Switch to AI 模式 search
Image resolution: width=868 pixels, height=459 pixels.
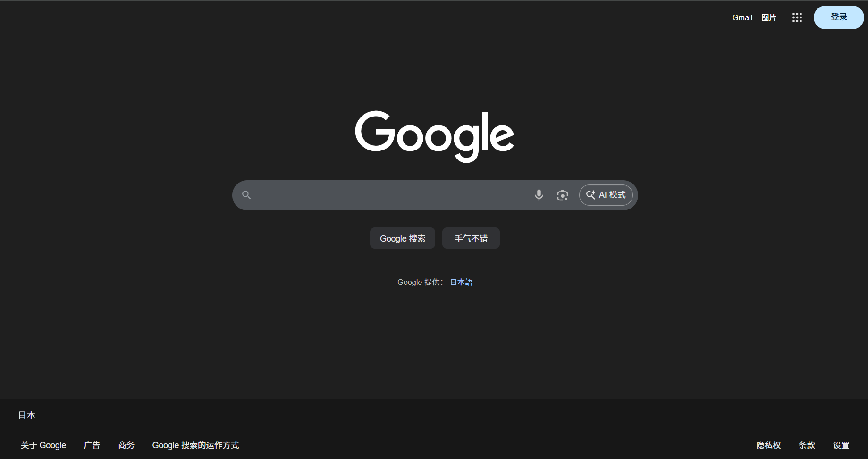pos(606,195)
